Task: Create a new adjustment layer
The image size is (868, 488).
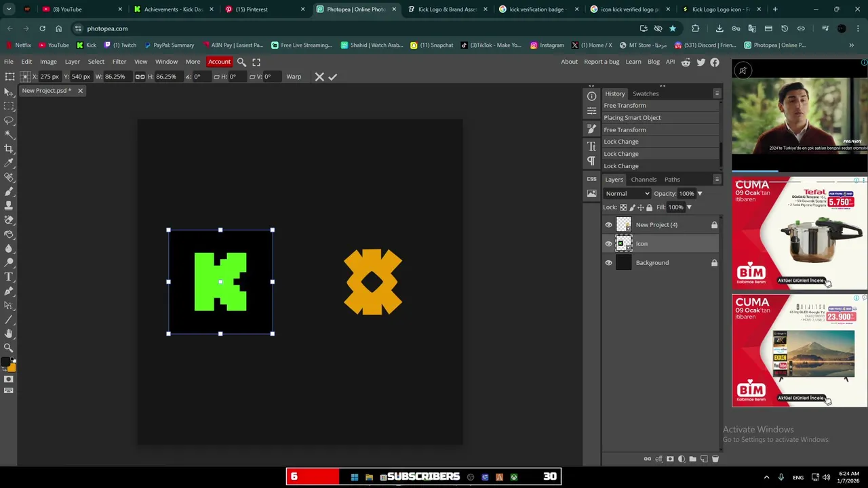Action: tap(682, 459)
